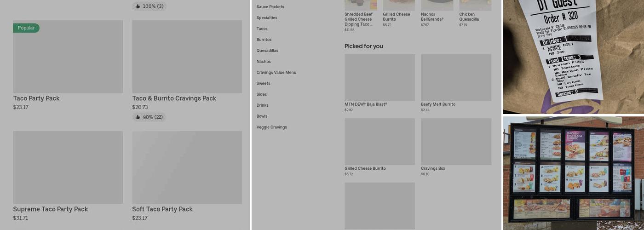Viewport: 644px width, 230px height.
Task: Click the Popular badge on Taco Party Pack
Action: tap(26, 28)
